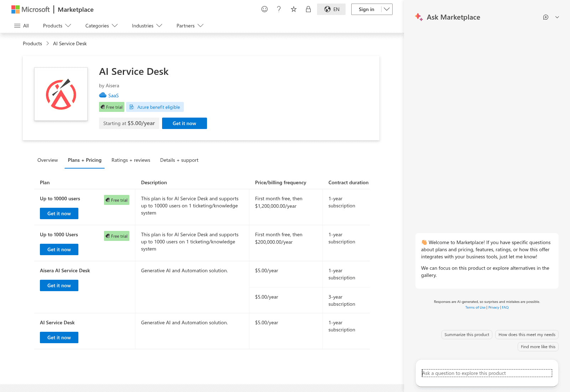
Task: Click the Ask Marketplace sparkle icon
Action: pyautogui.click(x=419, y=17)
